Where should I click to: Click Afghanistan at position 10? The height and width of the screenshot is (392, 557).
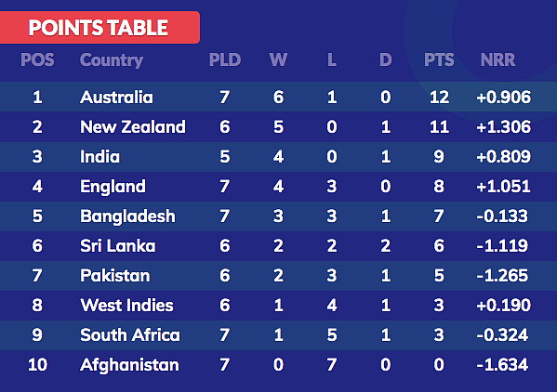click(x=129, y=365)
